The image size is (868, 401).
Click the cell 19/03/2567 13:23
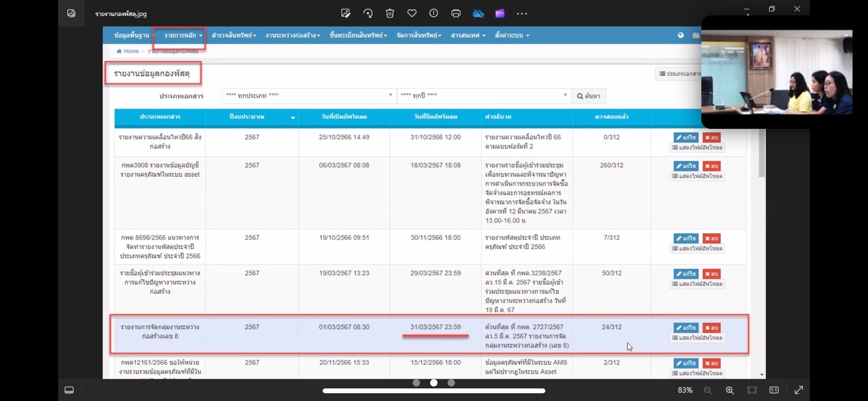[344, 273]
